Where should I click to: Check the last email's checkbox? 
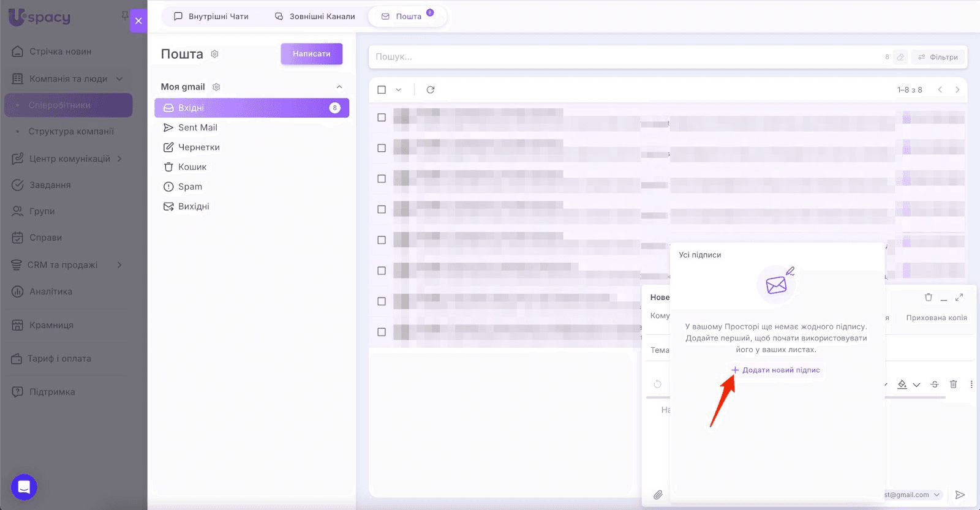[x=382, y=332]
